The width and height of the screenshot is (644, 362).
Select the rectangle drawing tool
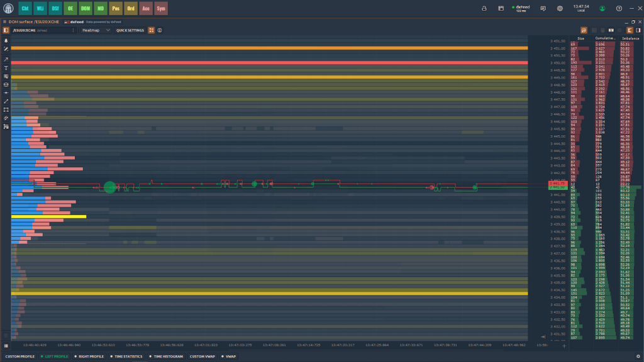click(6, 109)
